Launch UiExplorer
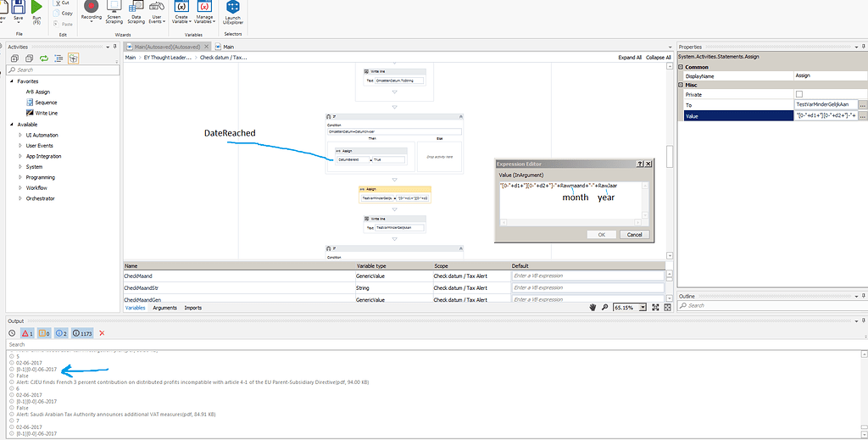Image resolution: width=868 pixels, height=440 pixels. click(x=233, y=11)
